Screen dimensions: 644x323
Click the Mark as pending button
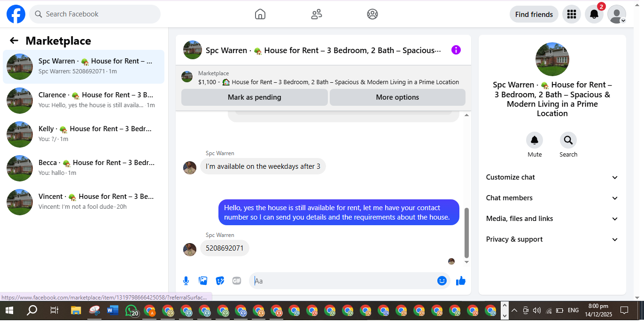(x=254, y=97)
